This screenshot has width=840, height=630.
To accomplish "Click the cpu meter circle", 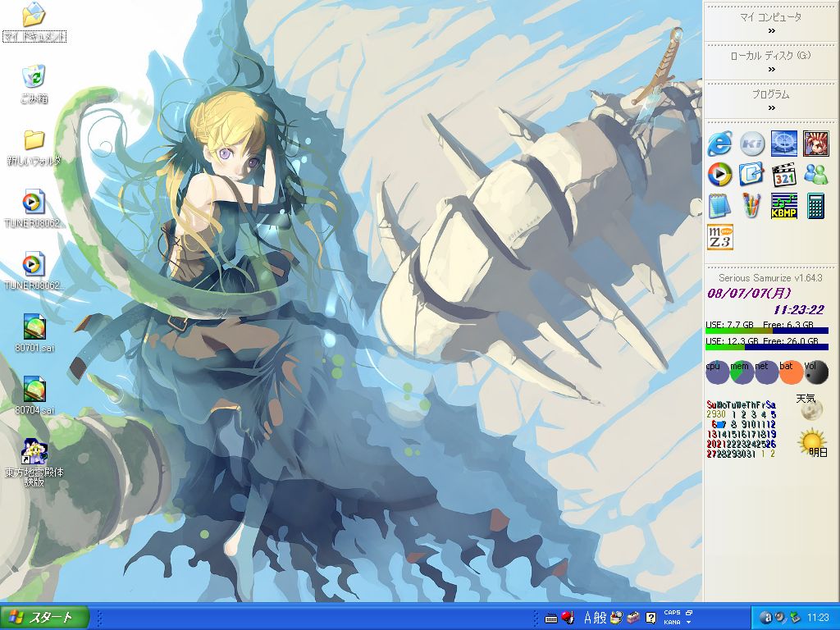I will (717, 372).
